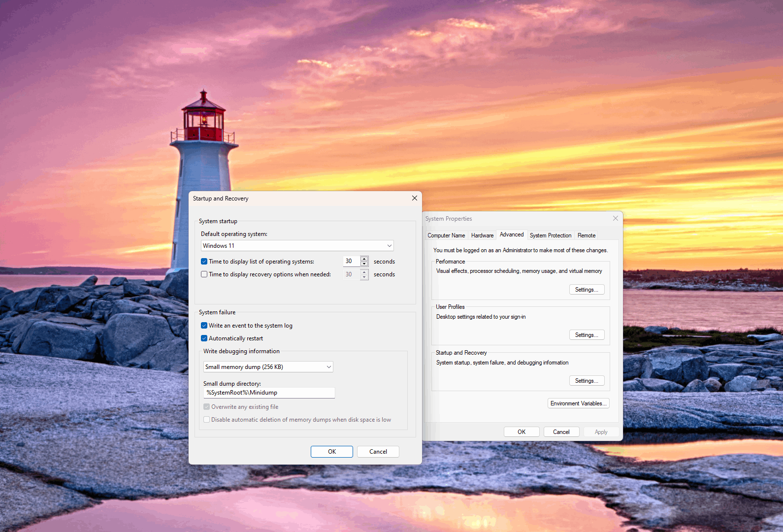Click Cancel in the System Properties window
Viewport: 783px width, 532px height.
561,432
